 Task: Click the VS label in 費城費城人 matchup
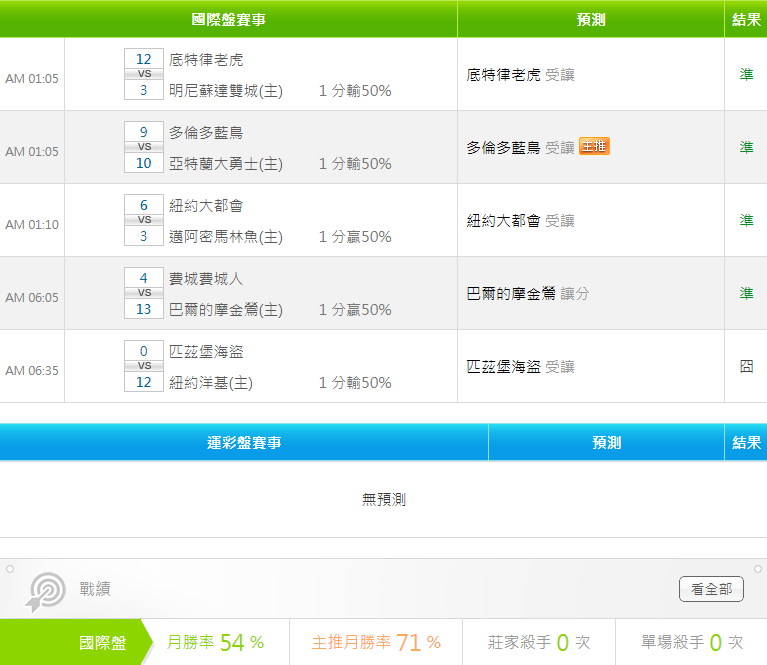(144, 293)
